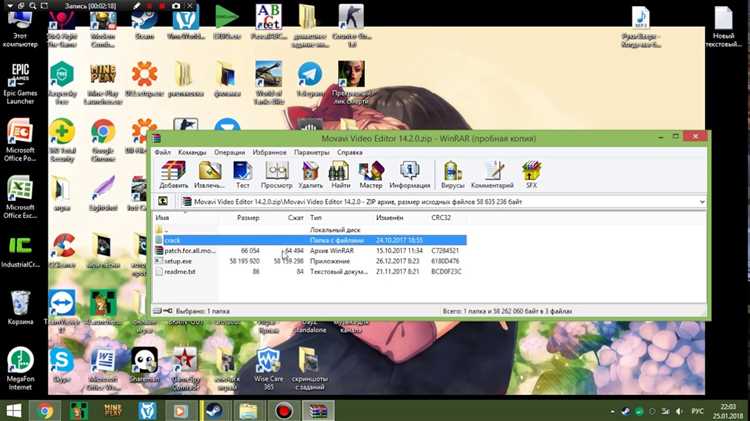Click the Вирусы scan icon

452,174
